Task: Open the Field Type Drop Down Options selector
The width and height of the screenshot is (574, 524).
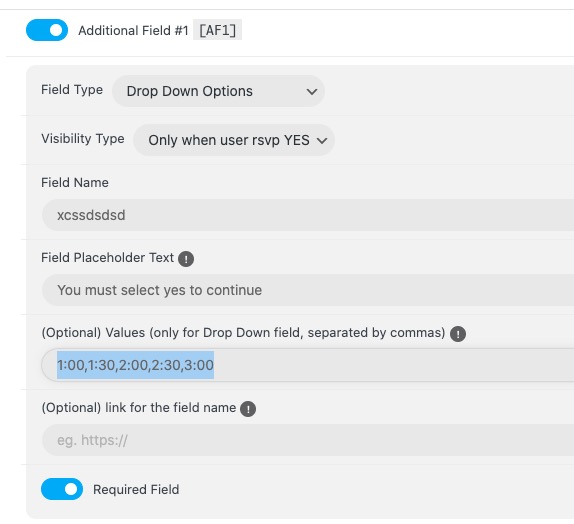Action: point(219,91)
